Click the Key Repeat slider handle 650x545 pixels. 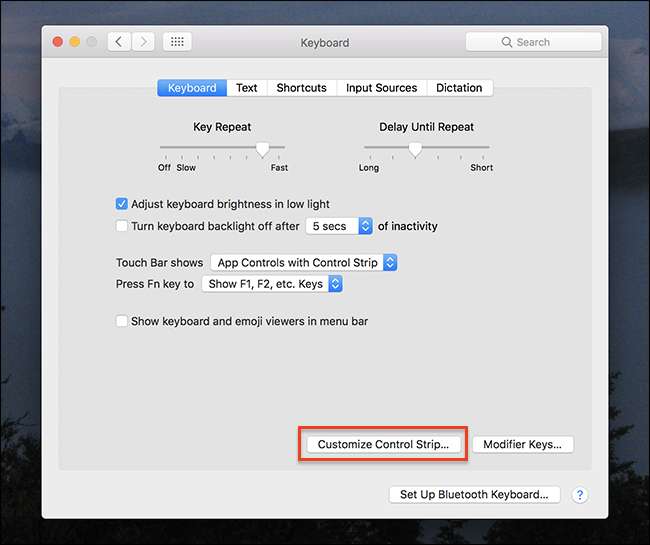[262, 149]
